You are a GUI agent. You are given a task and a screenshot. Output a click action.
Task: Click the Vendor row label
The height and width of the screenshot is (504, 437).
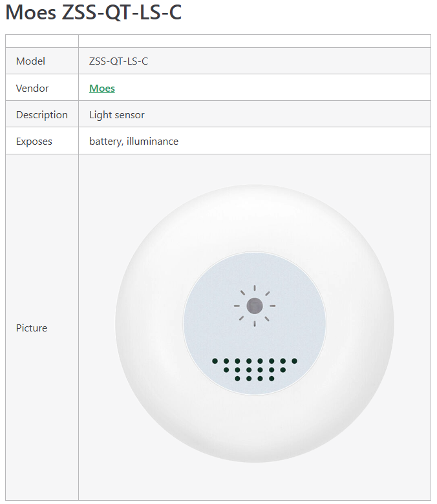32,88
